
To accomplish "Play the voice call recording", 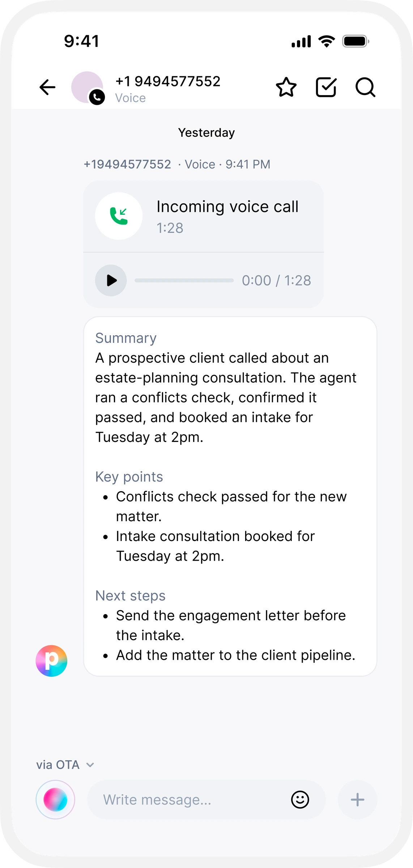I will 111,280.
